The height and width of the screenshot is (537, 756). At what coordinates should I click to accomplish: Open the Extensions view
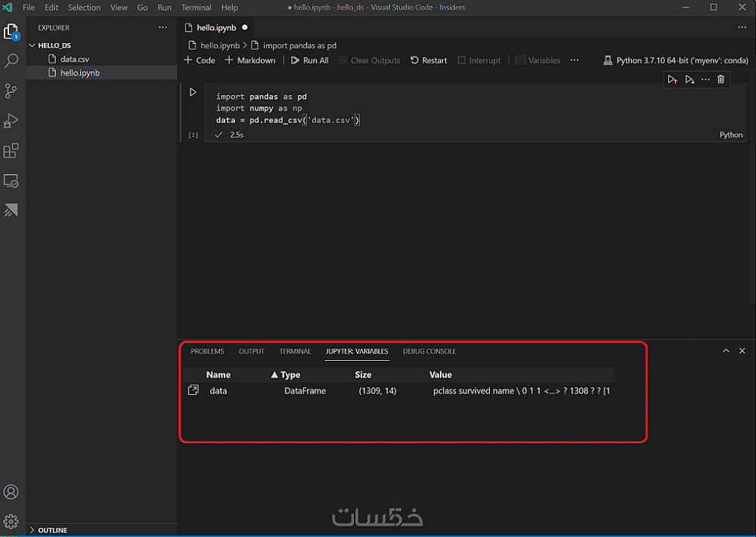click(11, 151)
